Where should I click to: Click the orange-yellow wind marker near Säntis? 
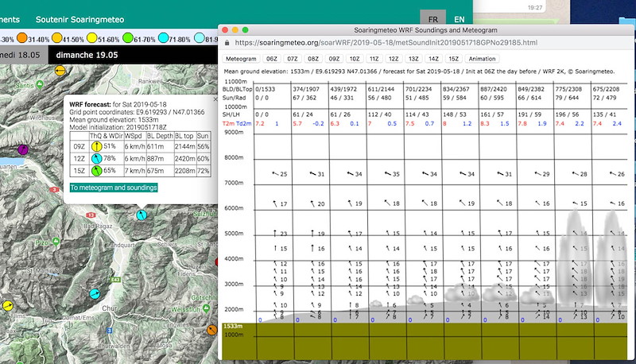pos(60,71)
